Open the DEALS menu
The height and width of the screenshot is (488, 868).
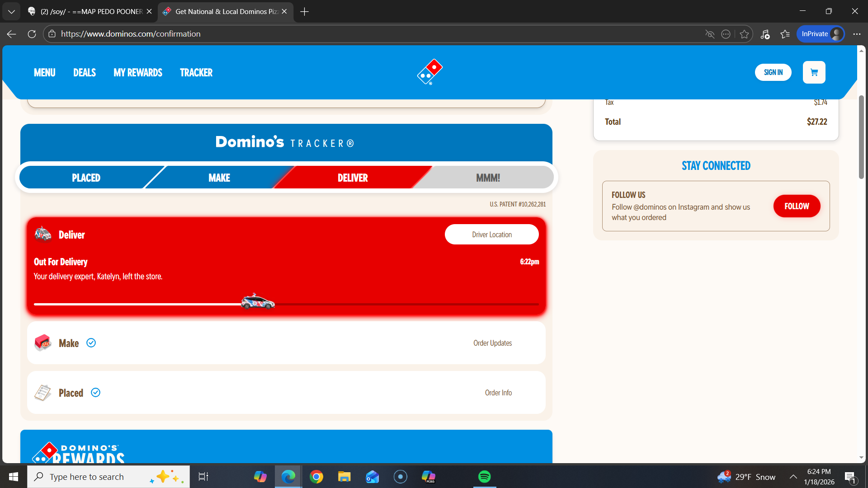85,72
